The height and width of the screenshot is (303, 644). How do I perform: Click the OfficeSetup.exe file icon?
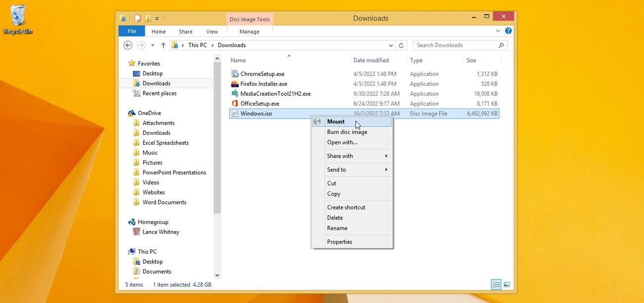tap(235, 104)
